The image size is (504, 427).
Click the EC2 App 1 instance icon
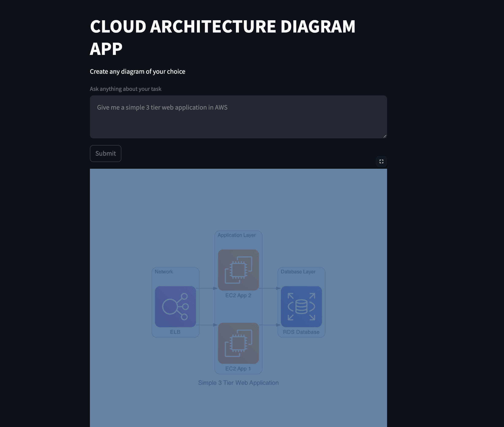tap(238, 343)
